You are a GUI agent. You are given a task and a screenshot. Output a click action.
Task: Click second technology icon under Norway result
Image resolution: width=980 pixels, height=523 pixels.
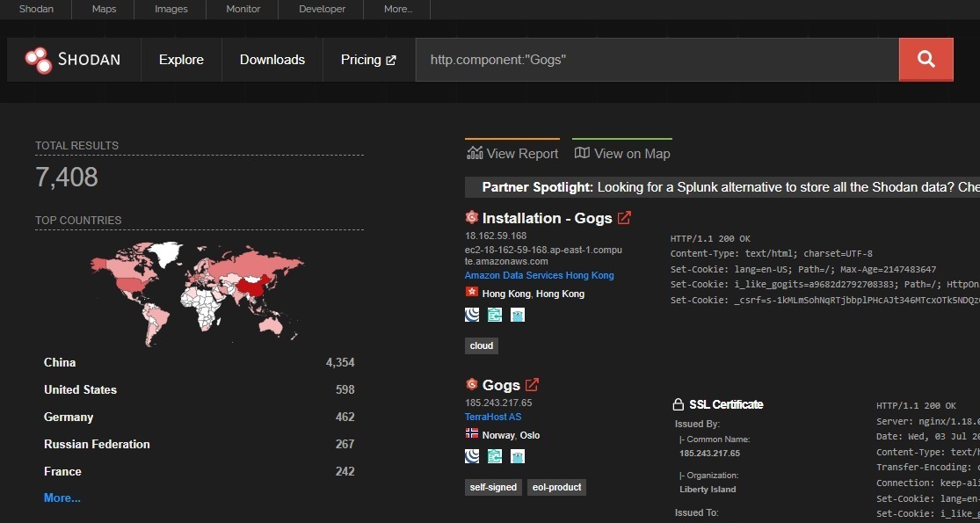(494, 456)
